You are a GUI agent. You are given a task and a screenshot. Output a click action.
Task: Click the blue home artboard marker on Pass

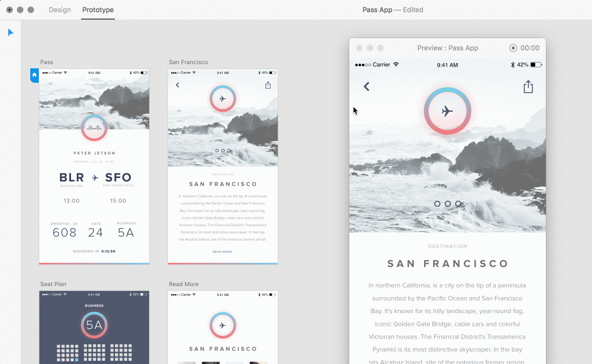(x=34, y=75)
